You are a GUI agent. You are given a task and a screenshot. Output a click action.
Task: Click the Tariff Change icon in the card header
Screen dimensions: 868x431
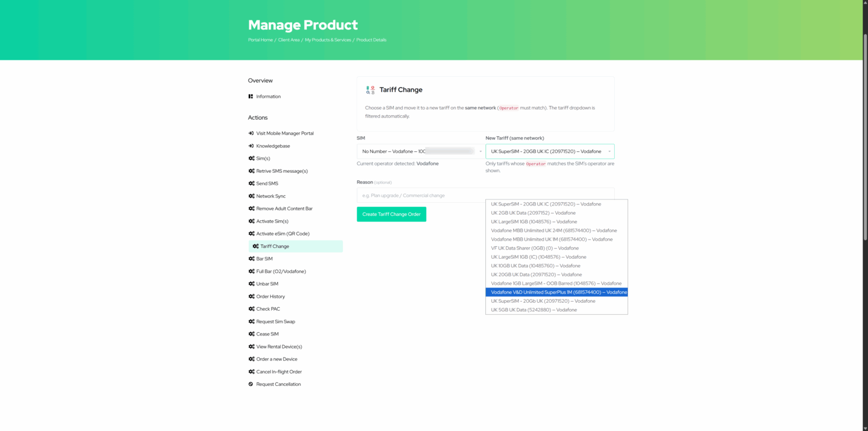[371, 89]
